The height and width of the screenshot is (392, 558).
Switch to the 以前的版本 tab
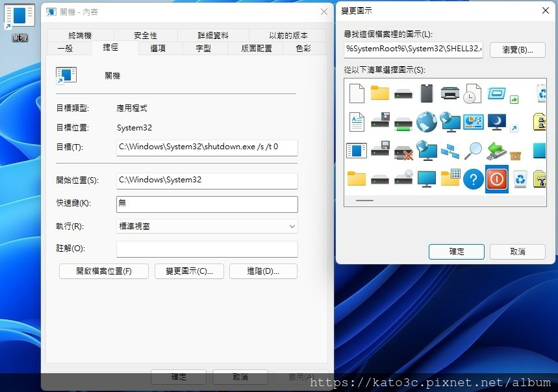pos(288,35)
